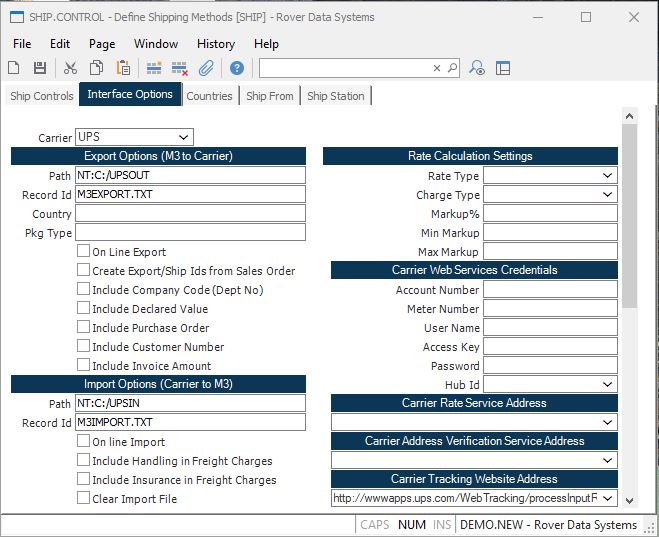Click the Copy icon in toolbar
659x537 pixels.
click(97, 68)
